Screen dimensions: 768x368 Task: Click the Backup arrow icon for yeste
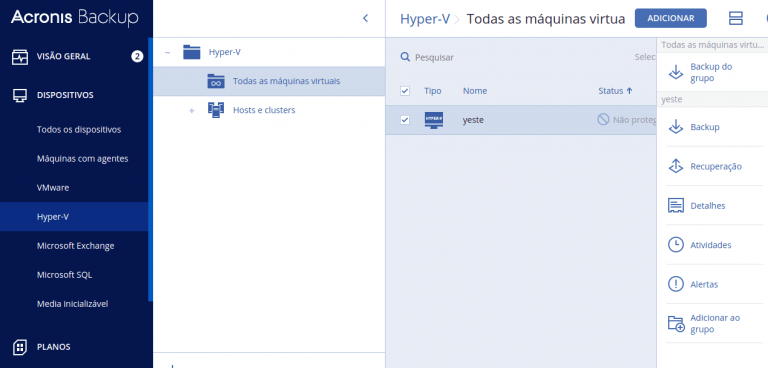click(x=676, y=127)
